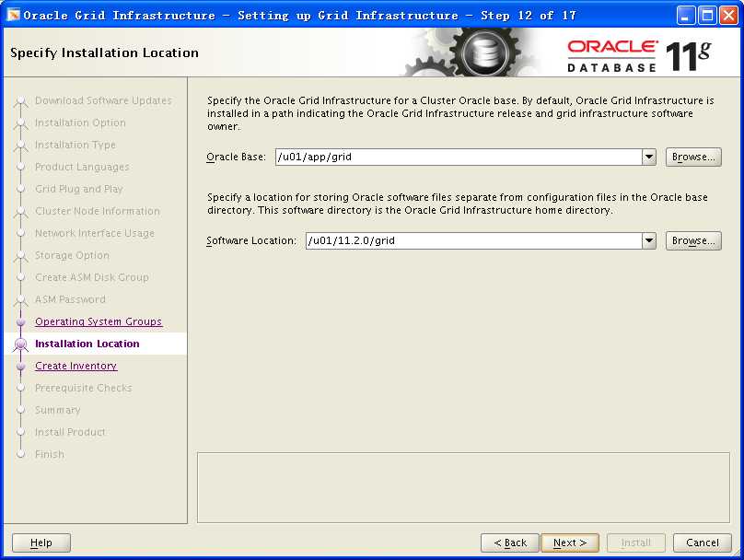Browse for the Software Location directory
Viewport: 744px width, 560px height.
(x=693, y=240)
